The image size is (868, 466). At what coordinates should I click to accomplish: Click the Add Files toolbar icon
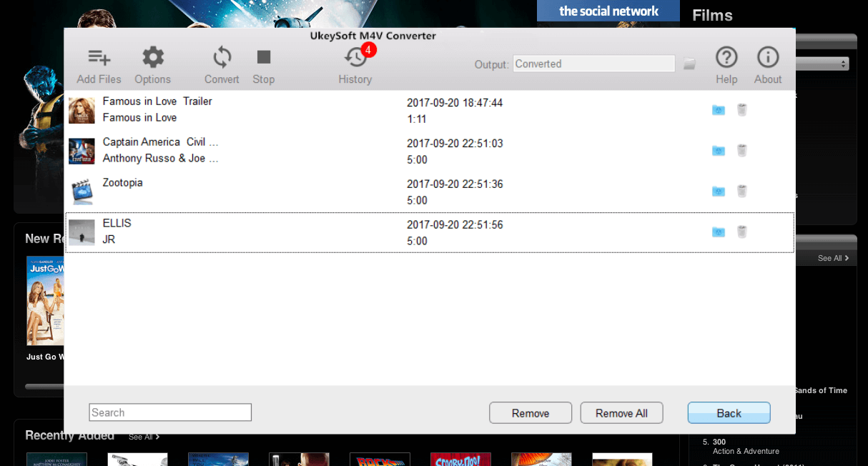(99, 58)
